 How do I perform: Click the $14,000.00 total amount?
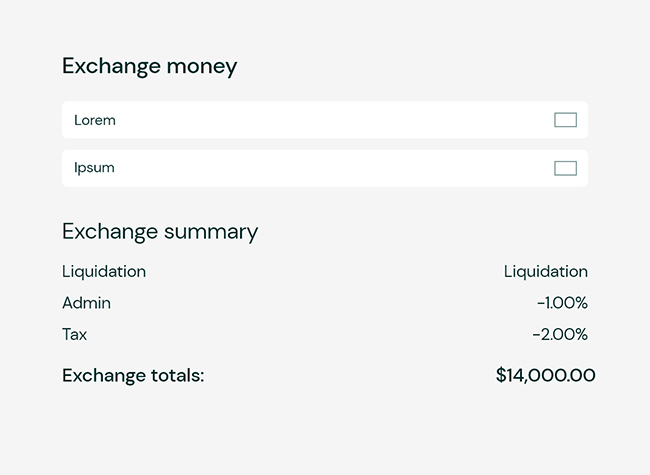[545, 376]
